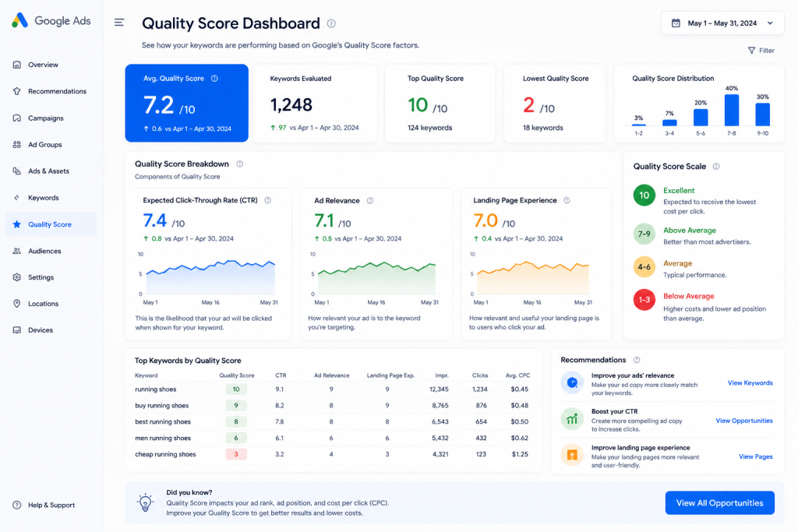Image resolution: width=798 pixels, height=532 pixels.
Task: Click info icon next to Recommendations heading
Action: [x=637, y=360]
